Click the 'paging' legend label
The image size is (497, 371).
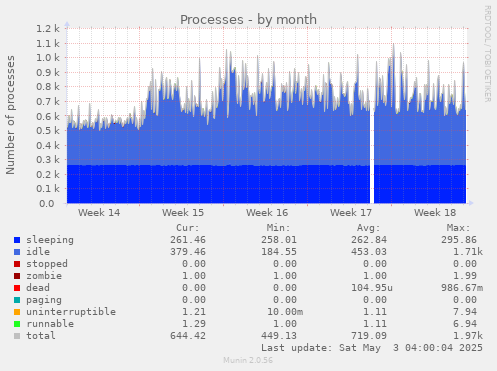pyautogui.click(x=44, y=300)
